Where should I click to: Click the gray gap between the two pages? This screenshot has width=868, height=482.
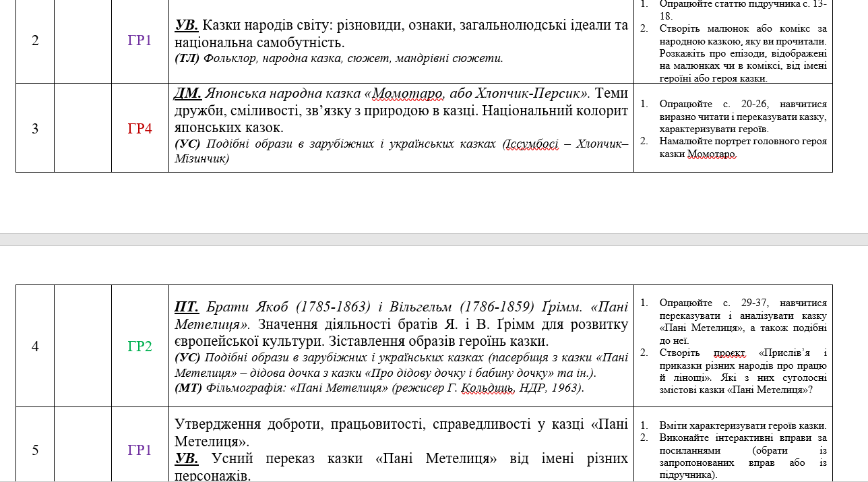tap(434, 239)
